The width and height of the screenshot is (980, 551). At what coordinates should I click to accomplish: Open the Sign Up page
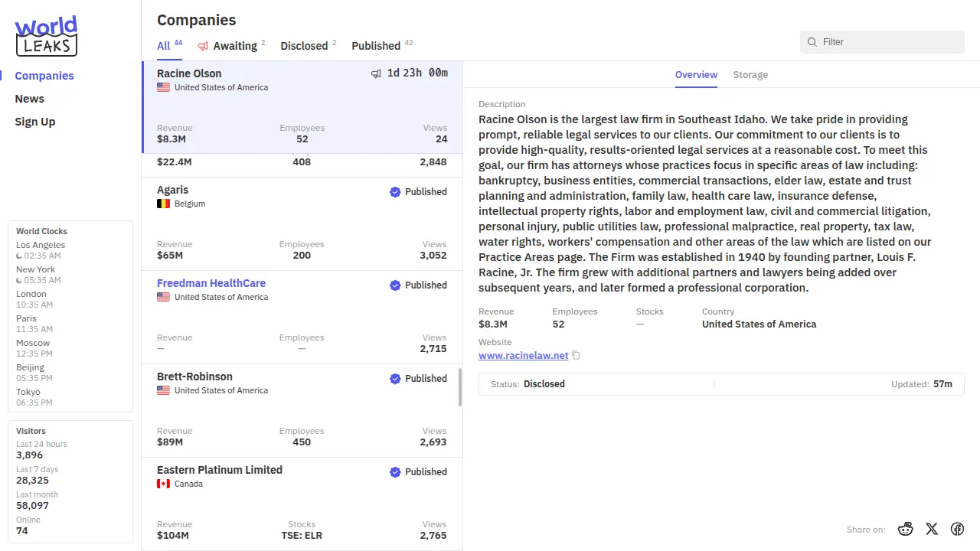click(35, 122)
